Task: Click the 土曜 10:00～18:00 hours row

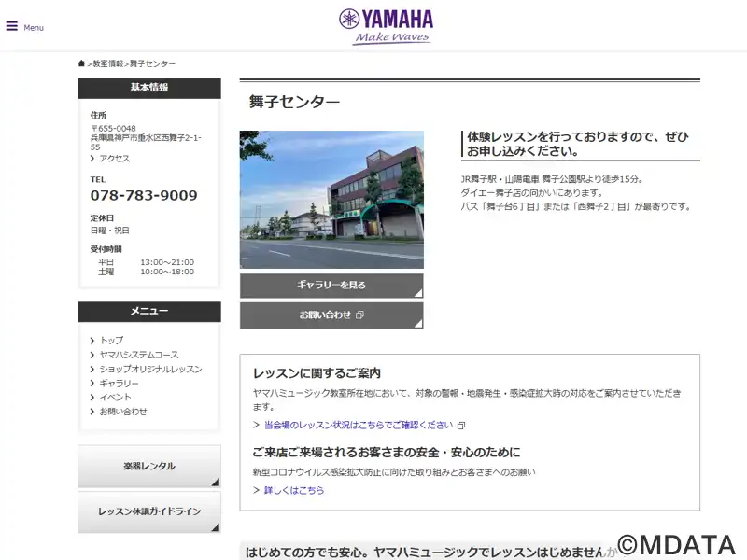Action: point(147,272)
